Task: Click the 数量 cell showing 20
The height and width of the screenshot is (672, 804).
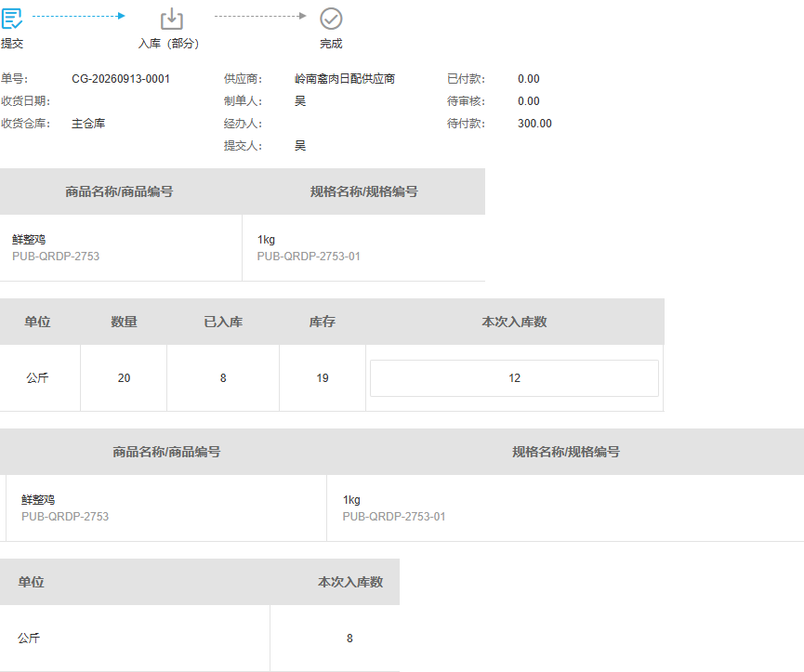Action: [x=125, y=378]
